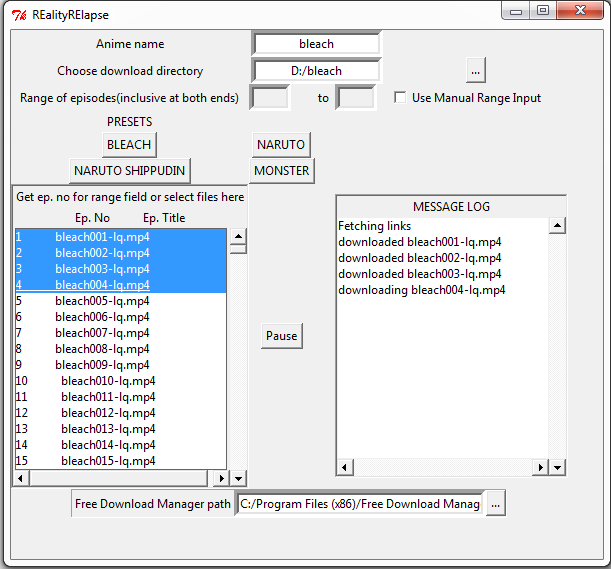Click the Anime name input field
Screen dimensions: 611x569
point(316,44)
